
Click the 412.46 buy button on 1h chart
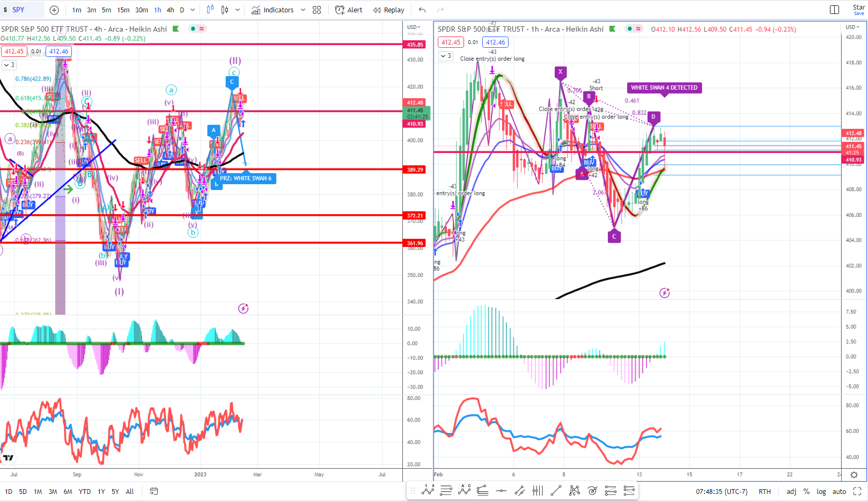(x=495, y=42)
